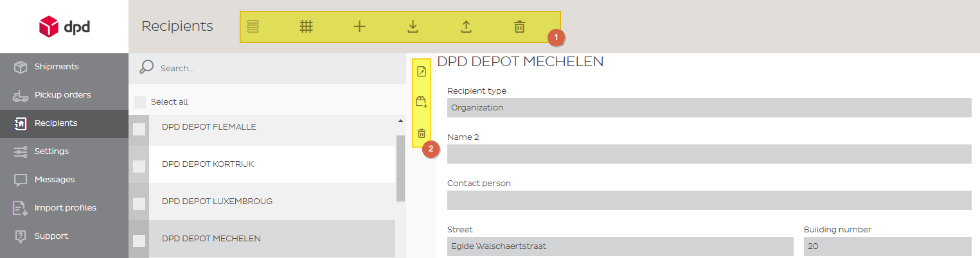The height and width of the screenshot is (258, 980).
Task: Open Messages in the sidebar
Action: point(64,180)
